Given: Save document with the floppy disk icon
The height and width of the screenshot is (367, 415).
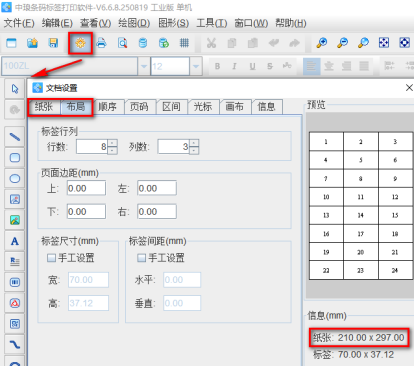Looking at the screenshot, I should pyautogui.click(x=53, y=43).
